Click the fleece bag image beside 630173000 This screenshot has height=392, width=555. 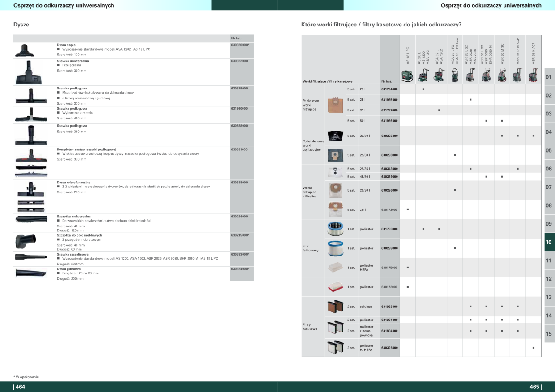(335, 209)
